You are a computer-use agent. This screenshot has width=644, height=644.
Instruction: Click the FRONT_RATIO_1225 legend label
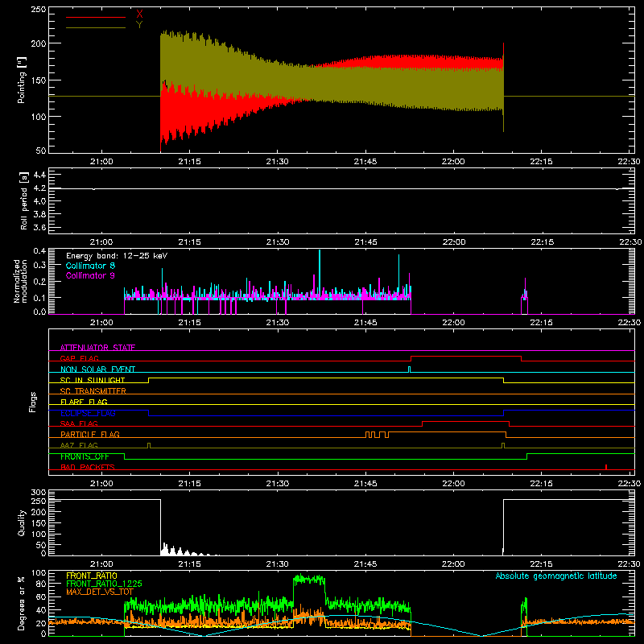click(x=104, y=584)
